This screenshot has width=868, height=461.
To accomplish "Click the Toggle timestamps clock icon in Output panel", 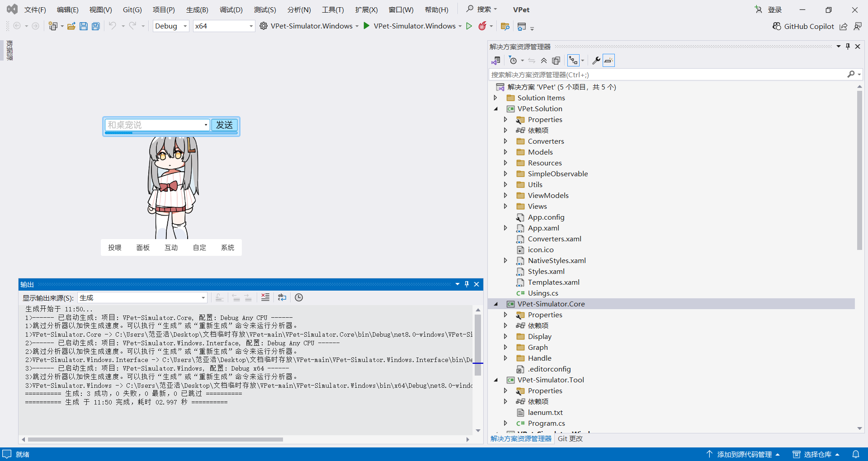I will 299,297.
